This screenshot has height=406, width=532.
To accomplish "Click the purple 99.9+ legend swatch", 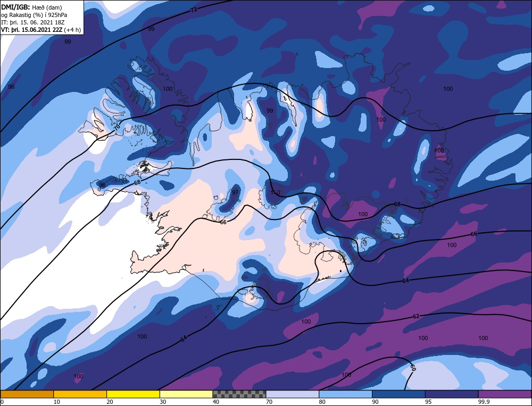I will (505, 394).
